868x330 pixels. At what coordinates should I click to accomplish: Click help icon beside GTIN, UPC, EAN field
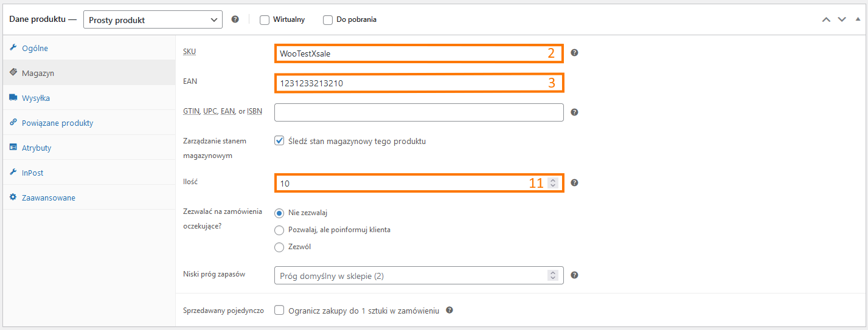(x=574, y=112)
